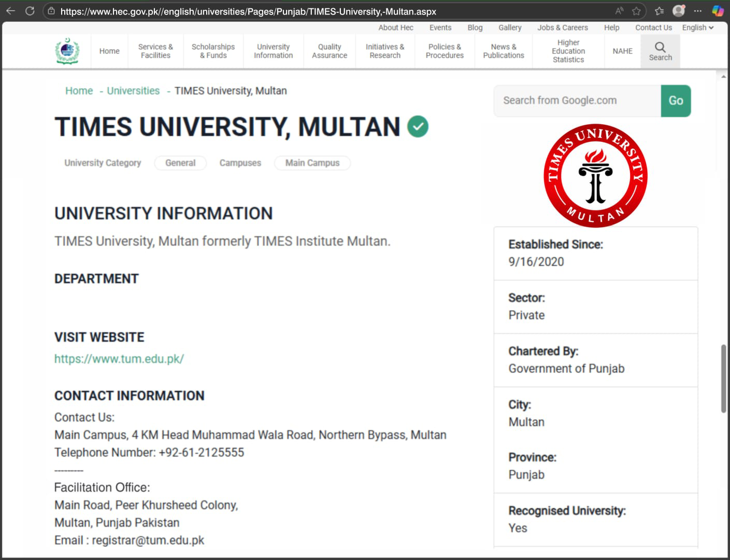Click the HEC logo emblem
The height and width of the screenshot is (560, 730).
(67, 51)
